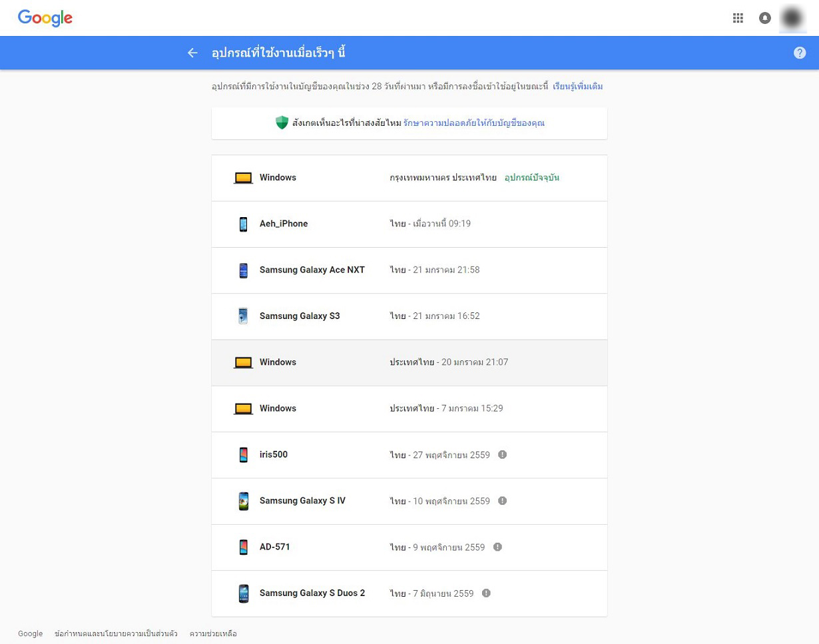Click Windows name in 20 มกราคม row
Screen dimensions: 819x644
click(278, 362)
